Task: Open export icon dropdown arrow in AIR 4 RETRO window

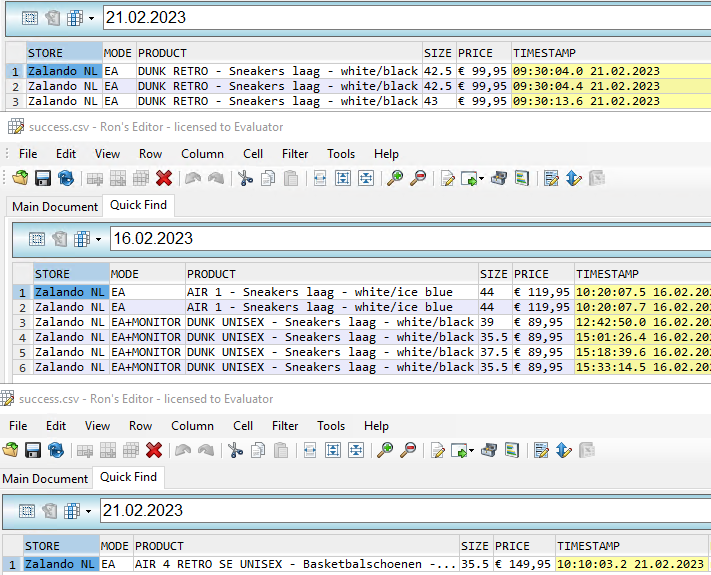Action: click(472, 450)
